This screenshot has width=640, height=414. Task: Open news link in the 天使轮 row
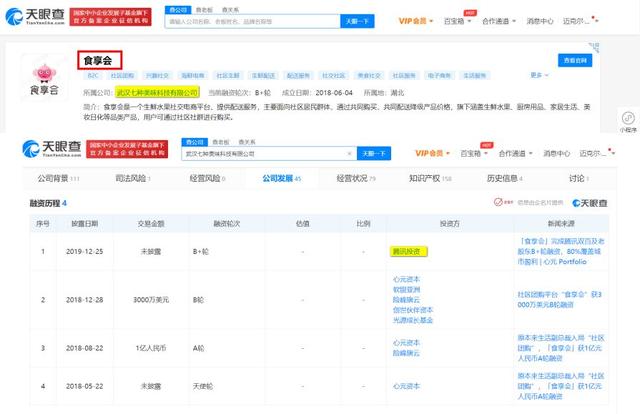coord(561,386)
